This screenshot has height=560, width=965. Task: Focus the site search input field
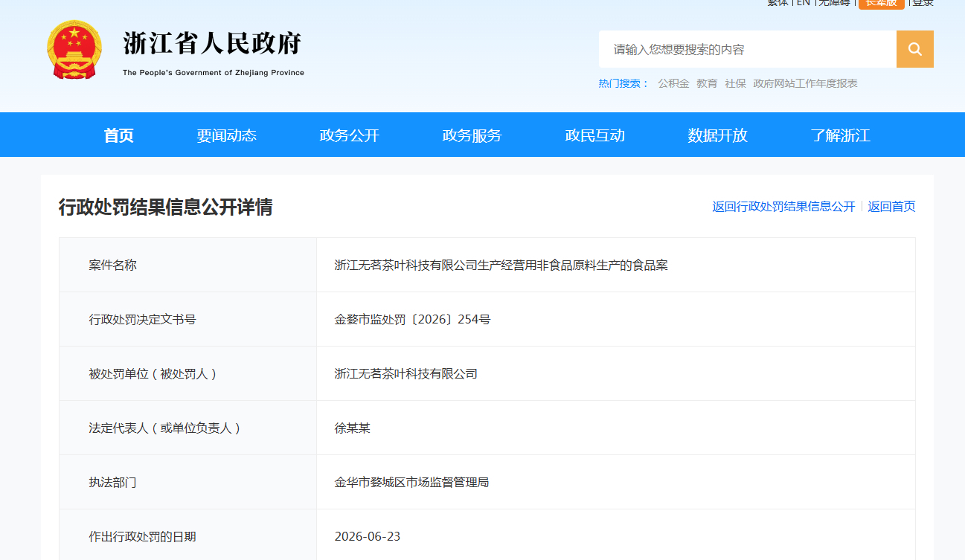click(x=748, y=49)
